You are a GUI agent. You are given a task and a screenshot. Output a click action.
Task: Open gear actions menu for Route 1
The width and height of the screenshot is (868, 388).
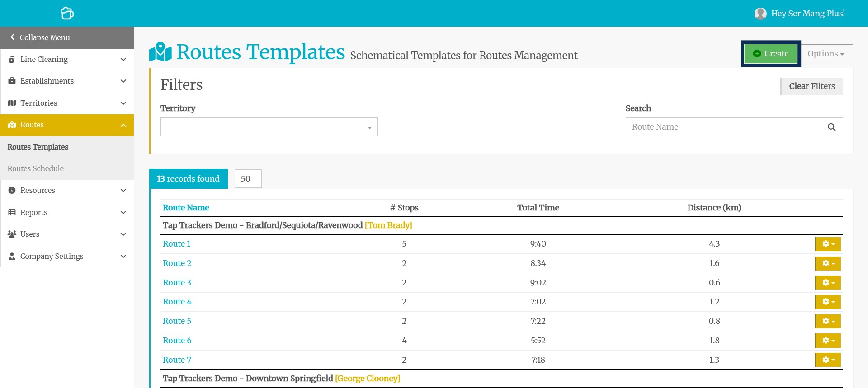click(828, 244)
